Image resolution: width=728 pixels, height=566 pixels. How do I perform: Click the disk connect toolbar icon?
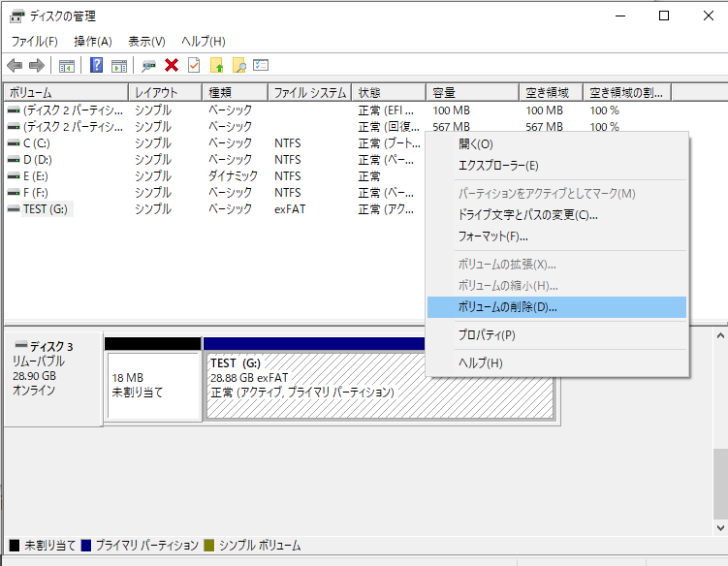point(148,66)
